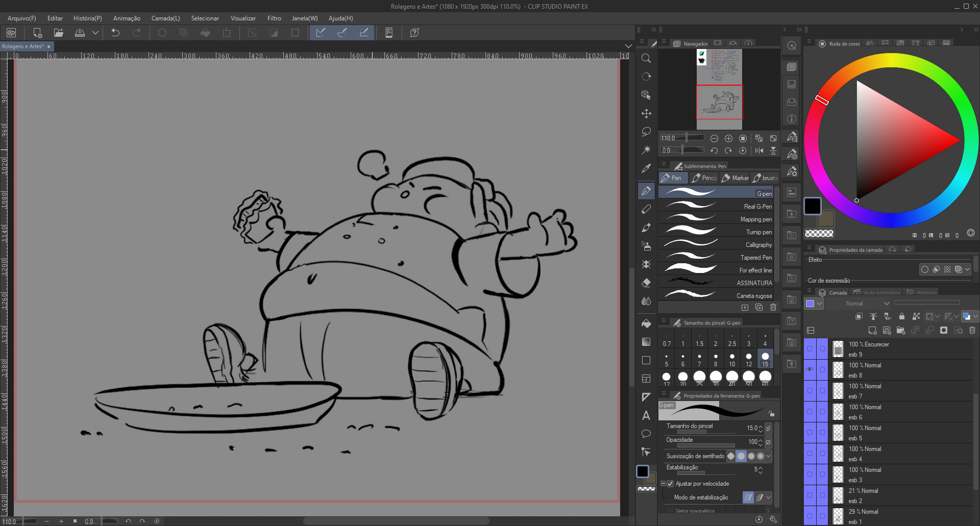Toggle lock layer icon in Camada panel
Screen dimensions: 980x526
(902, 316)
